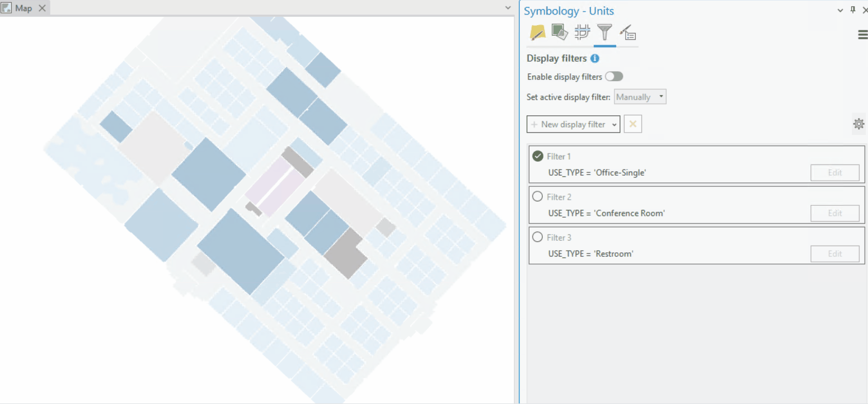
Task: Click the display filter settings gear
Action: (859, 124)
